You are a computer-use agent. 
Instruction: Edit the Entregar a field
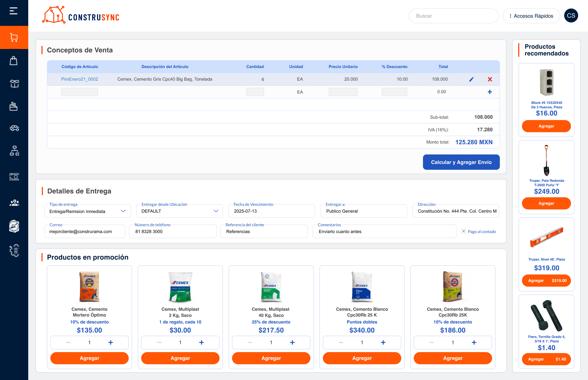(x=364, y=211)
